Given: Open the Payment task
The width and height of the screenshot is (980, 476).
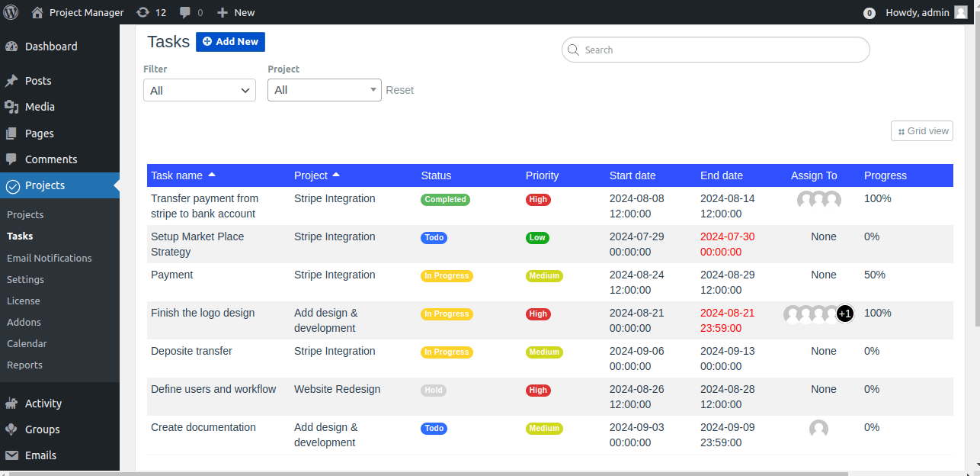Looking at the screenshot, I should coord(172,275).
